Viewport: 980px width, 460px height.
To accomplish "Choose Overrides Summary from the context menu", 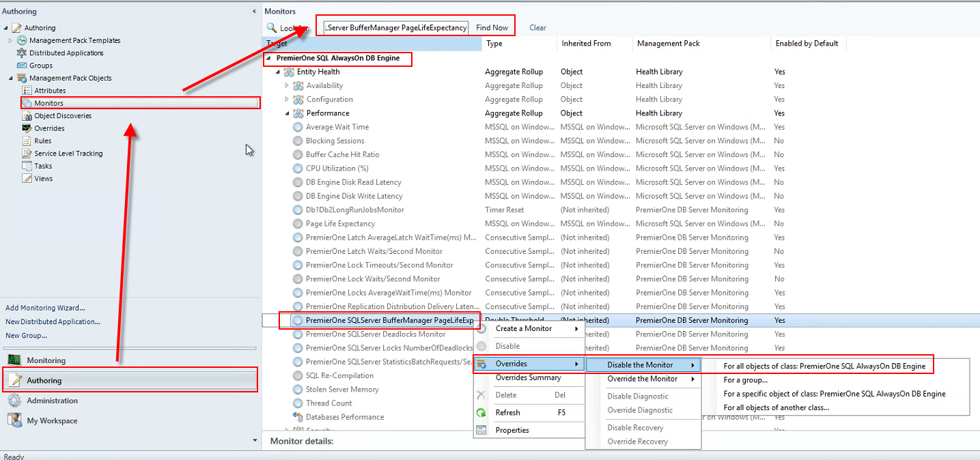I will (529, 377).
